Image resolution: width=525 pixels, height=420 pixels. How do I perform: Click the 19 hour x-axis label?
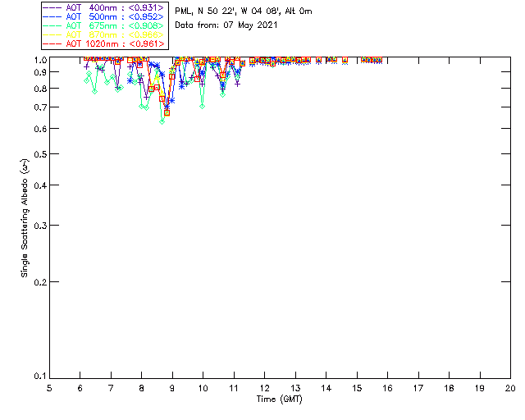(x=480, y=388)
